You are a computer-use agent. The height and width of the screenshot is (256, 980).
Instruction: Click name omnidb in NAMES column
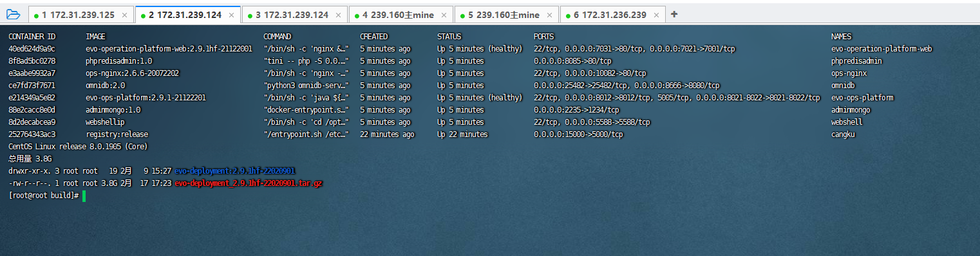[x=843, y=86]
